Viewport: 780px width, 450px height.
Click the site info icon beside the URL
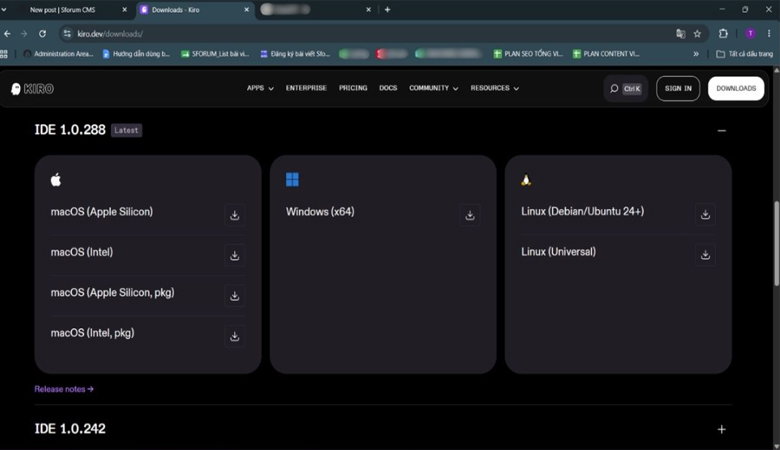coord(67,34)
